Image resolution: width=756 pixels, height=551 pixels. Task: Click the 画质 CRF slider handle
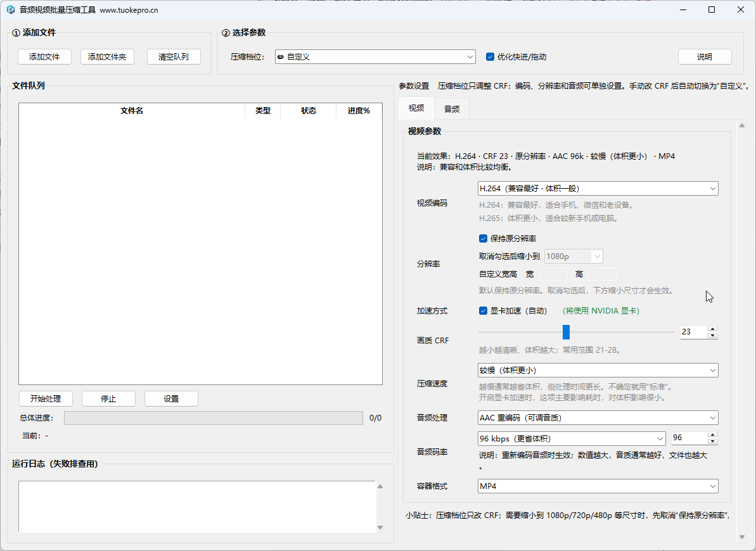click(566, 332)
